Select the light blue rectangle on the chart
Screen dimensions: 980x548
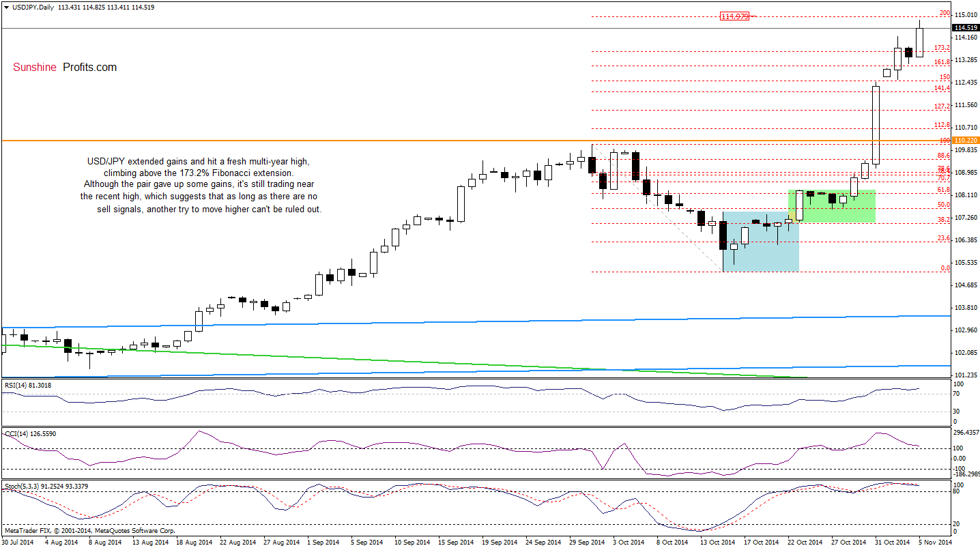(760, 242)
